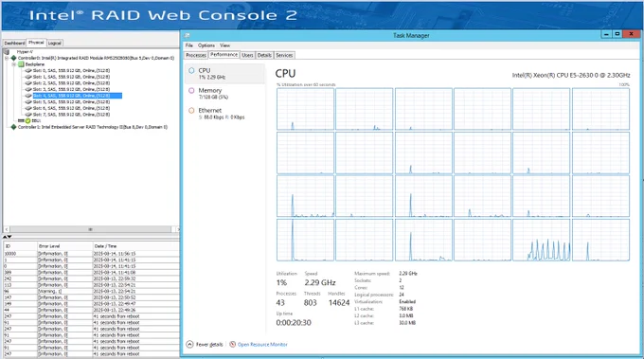Collapse the Controller0 tree node
Viewport: 644px width, 359px height.
pos(7,59)
